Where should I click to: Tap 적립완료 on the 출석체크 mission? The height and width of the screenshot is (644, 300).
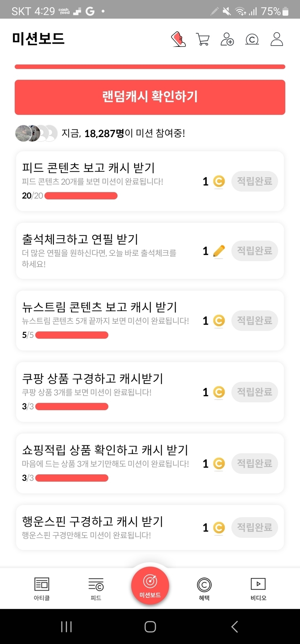[254, 251]
